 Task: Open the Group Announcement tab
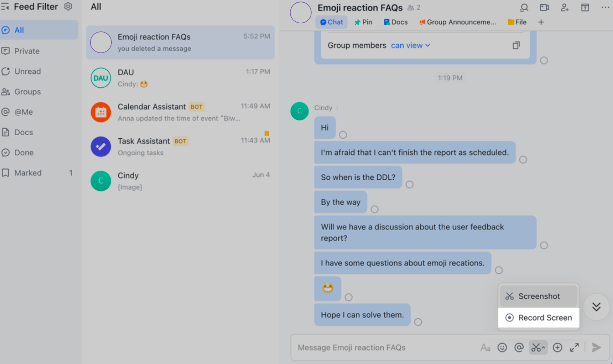457,22
